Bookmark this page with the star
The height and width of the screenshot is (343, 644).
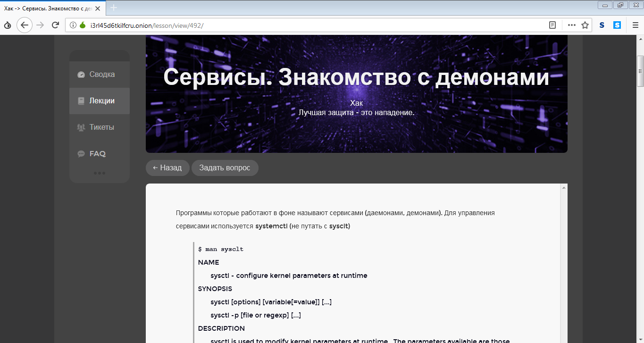[x=585, y=25]
